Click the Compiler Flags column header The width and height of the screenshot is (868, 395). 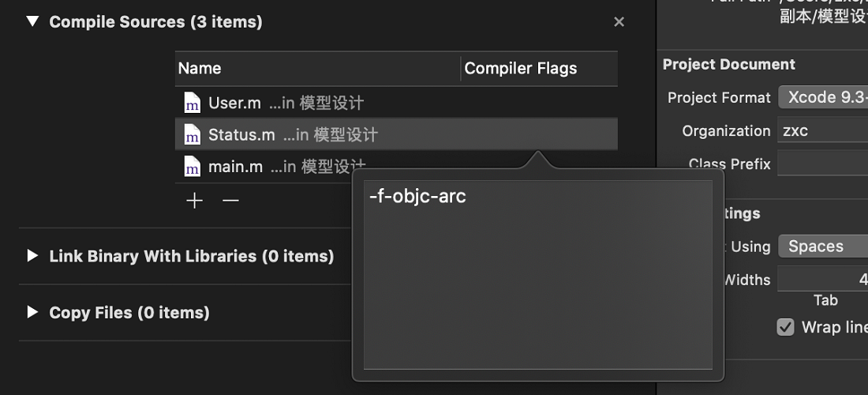(539, 68)
